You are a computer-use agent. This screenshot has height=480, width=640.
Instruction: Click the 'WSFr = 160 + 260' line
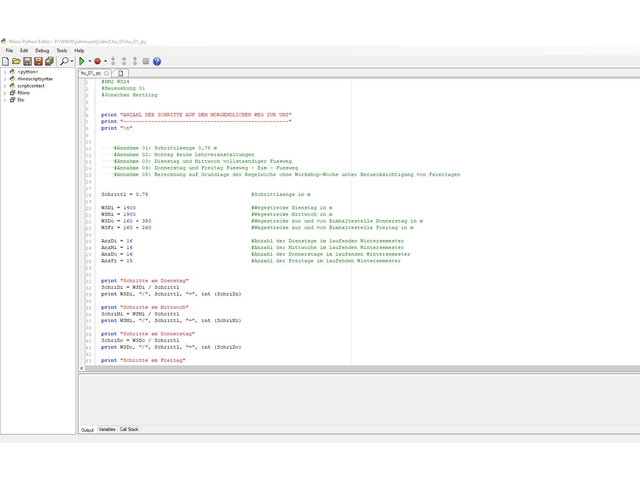click(126, 227)
